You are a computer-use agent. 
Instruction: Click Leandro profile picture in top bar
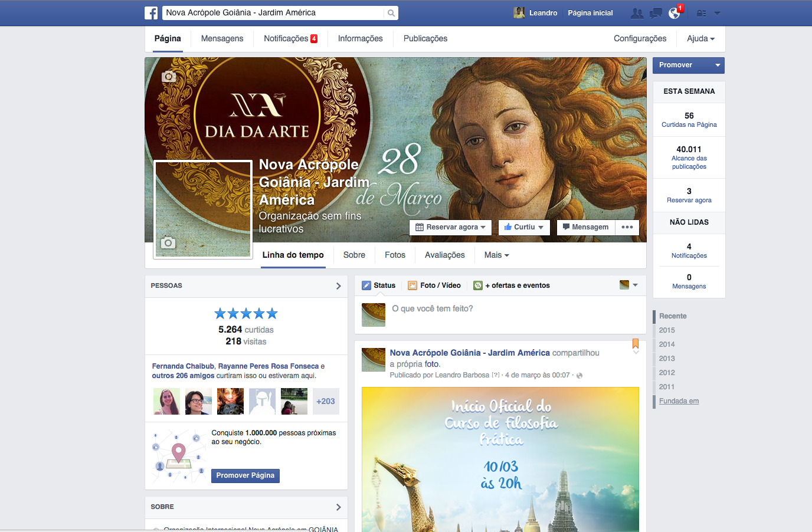pyautogui.click(x=519, y=13)
